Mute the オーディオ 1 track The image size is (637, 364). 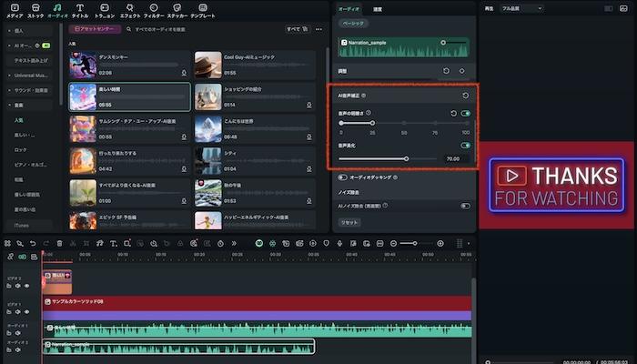tap(18, 333)
